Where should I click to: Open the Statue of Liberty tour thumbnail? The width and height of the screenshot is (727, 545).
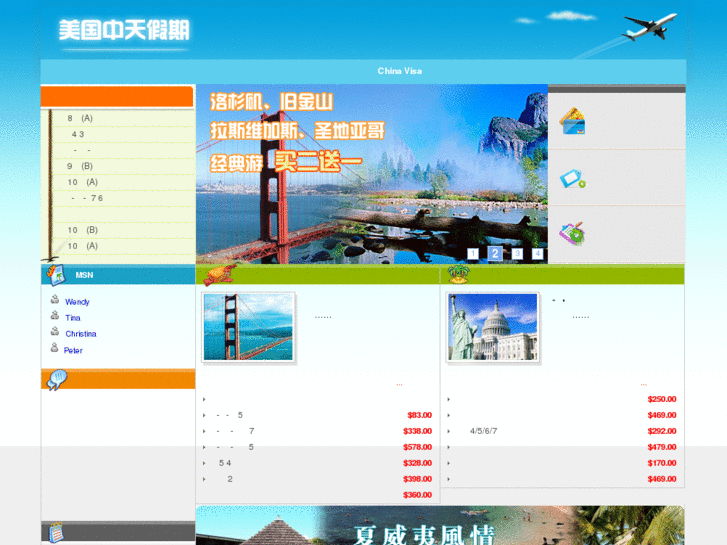point(493,327)
